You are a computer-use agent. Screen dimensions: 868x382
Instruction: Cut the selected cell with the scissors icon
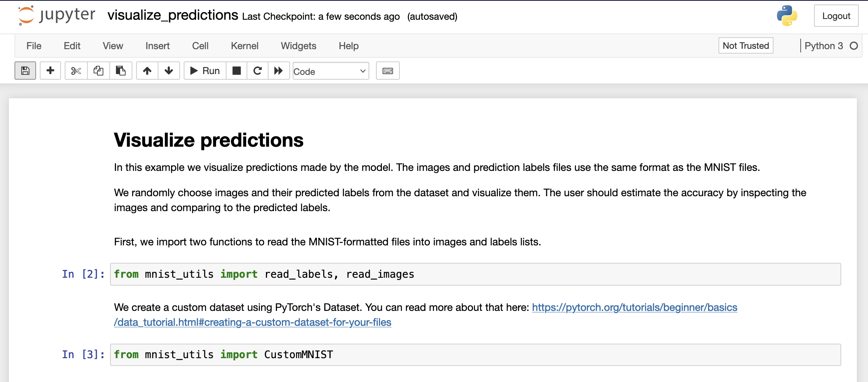pos(75,70)
